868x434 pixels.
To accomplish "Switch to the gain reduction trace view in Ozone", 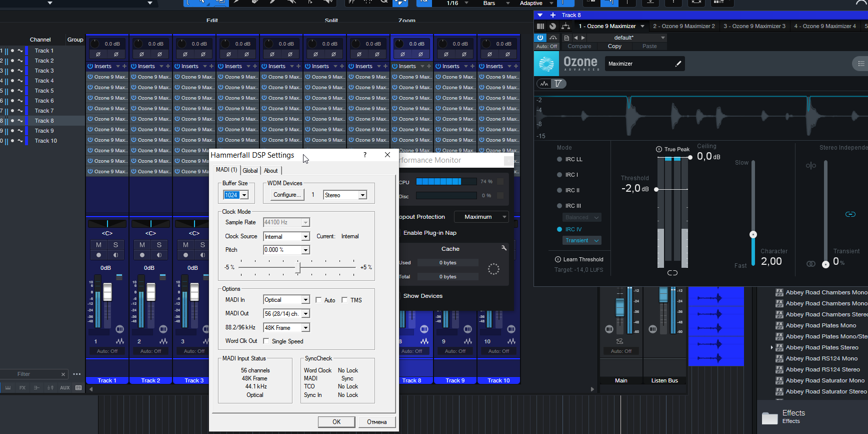I will tap(558, 84).
